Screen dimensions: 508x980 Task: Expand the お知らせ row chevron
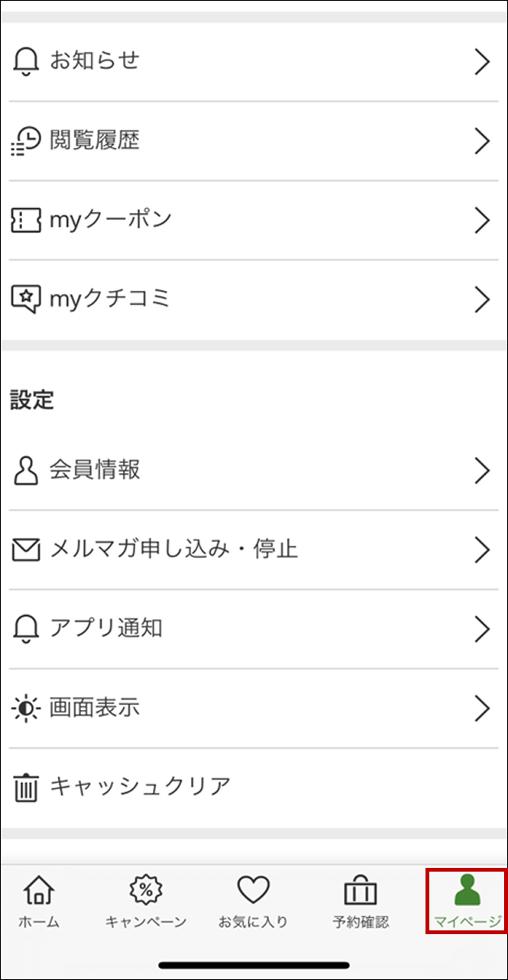(481, 62)
